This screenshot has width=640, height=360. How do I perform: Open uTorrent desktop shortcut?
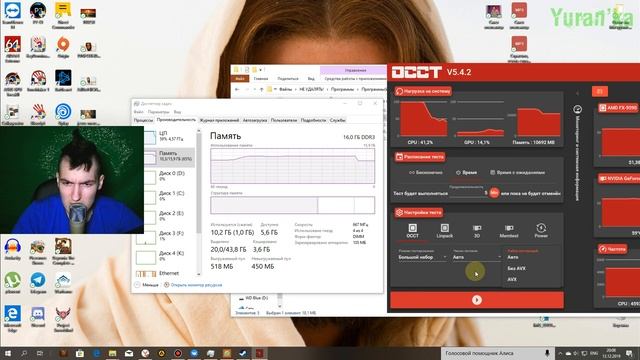tap(13, 282)
